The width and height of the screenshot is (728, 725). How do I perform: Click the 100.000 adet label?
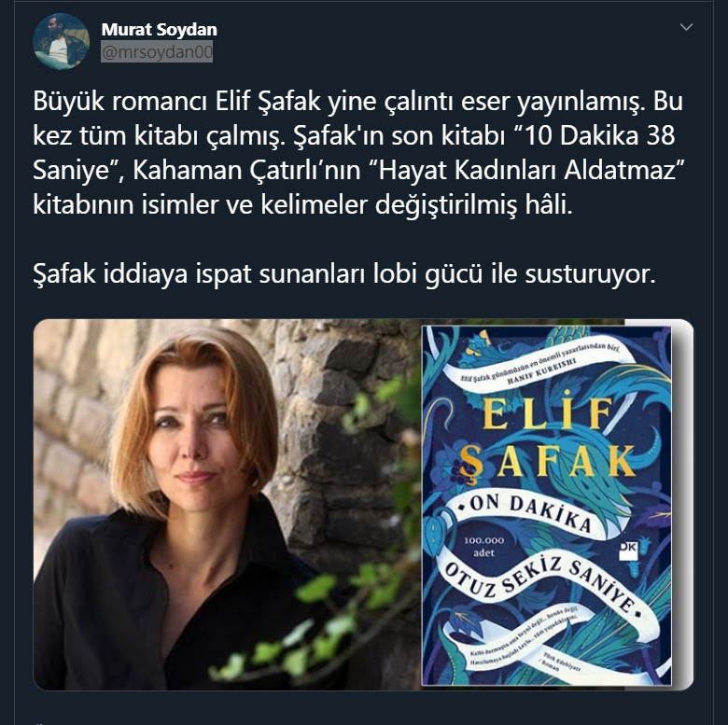point(483,547)
